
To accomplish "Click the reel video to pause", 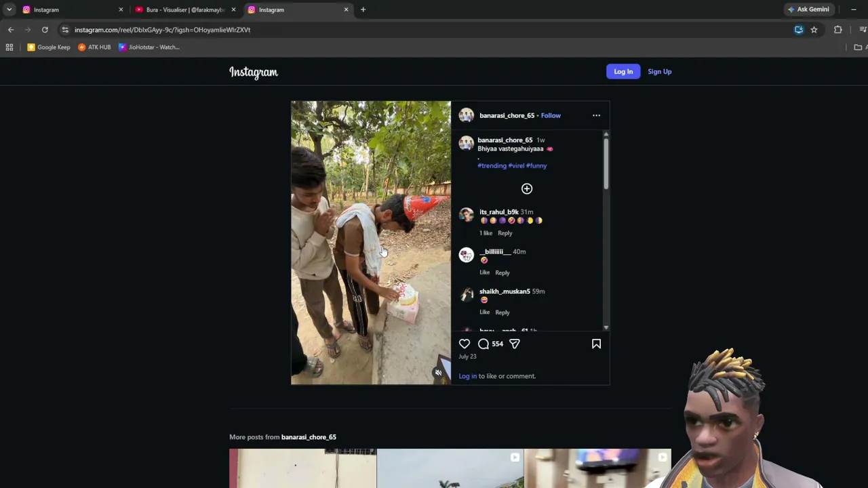I will [371, 243].
